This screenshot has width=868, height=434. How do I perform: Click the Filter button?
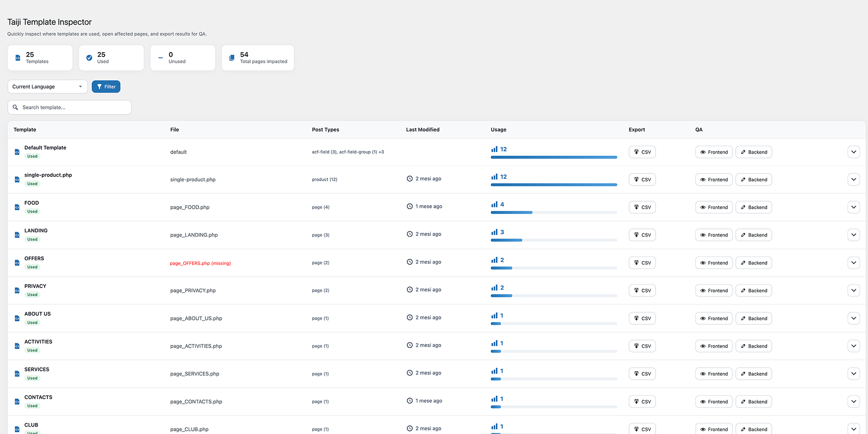point(106,86)
